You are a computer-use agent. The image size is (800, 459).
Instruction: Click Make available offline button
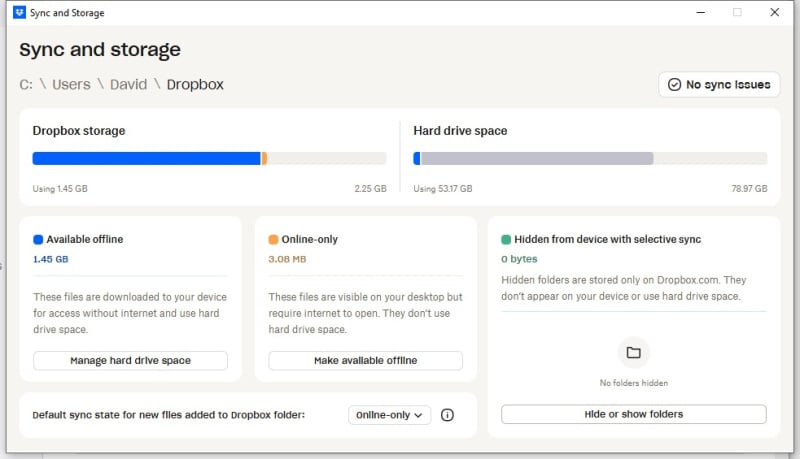pos(365,361)
